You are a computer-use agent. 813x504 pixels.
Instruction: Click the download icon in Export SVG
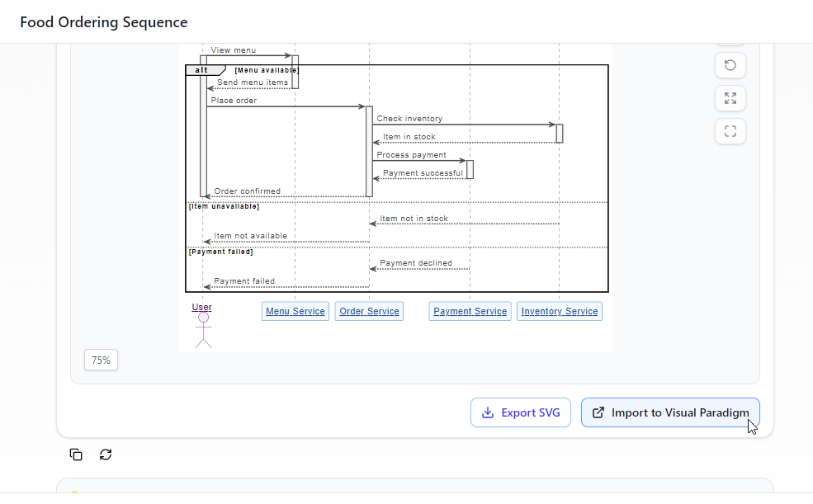point(488,412)
